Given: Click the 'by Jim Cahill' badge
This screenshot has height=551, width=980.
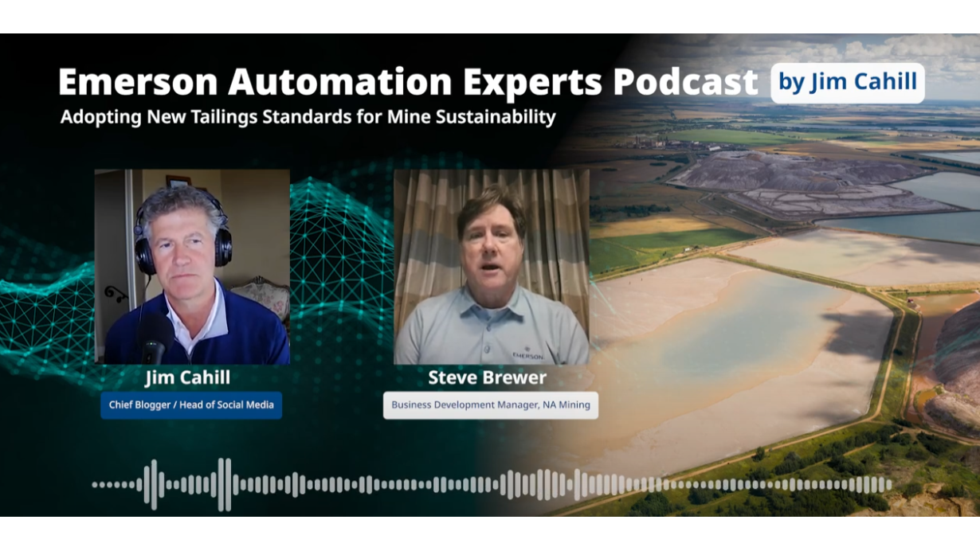Looking at the screenshot, I should coord(848,83).
